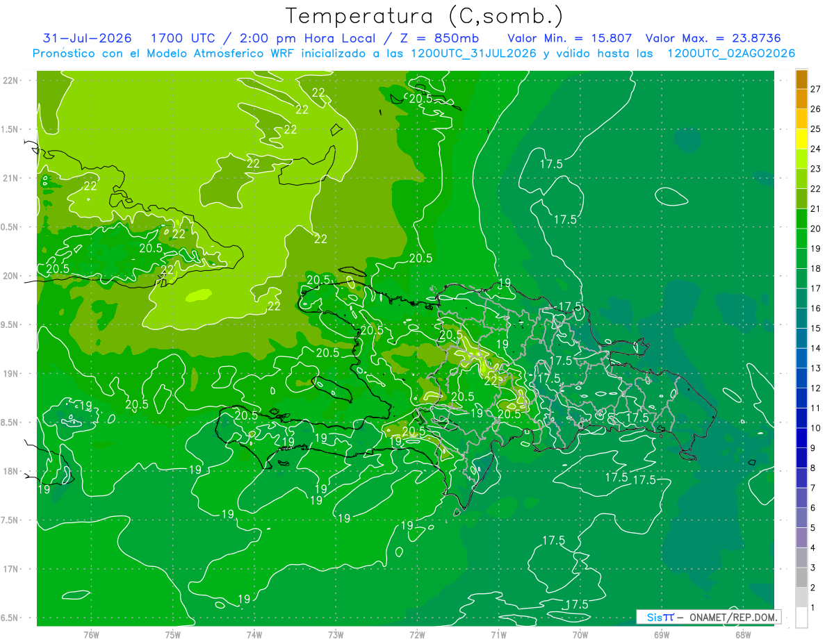Click the '8.5N' latitude axis label
The width and height of the screenshot is (834, 644).
[x=10, y=422]
